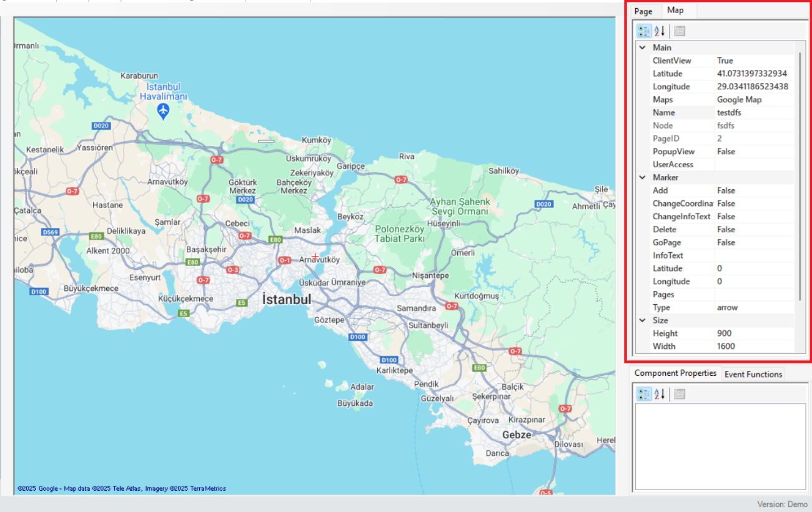Click the empty UserAccess value field
This screenshot has width=812, height=512.
(x=755, y=165)
